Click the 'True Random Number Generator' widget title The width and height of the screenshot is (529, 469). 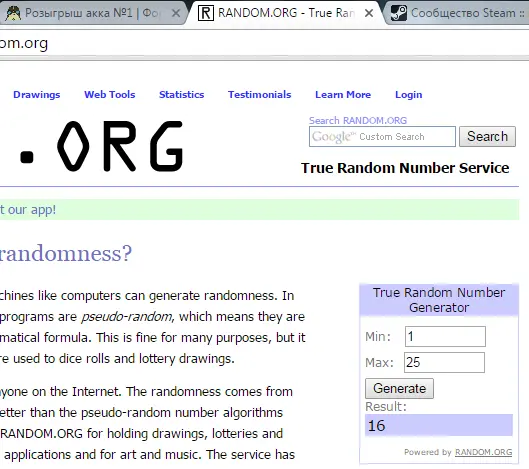point(439,300)
